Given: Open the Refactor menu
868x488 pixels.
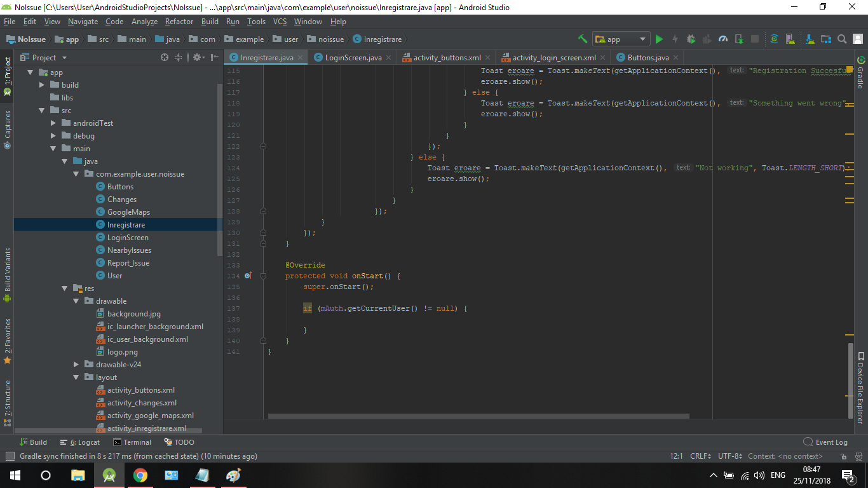Looking at the screenshot, I should tap(179, 22).
